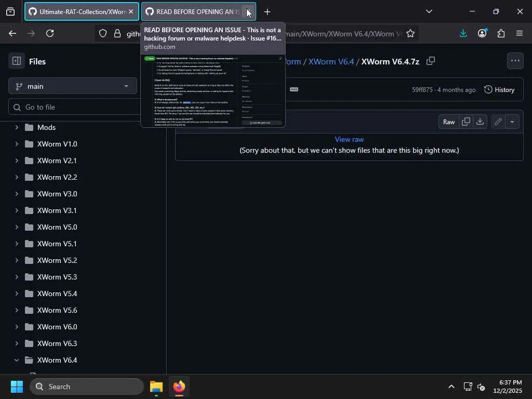532x399 pixels.
Task: Expand the XWorm V3.0 folder chevron
Action: (16, 194)
